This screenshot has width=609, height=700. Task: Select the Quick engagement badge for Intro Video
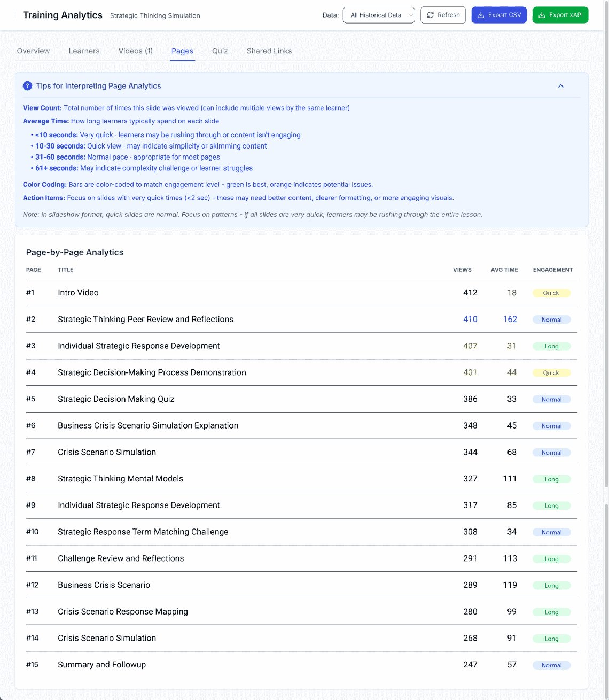point(551,293)
